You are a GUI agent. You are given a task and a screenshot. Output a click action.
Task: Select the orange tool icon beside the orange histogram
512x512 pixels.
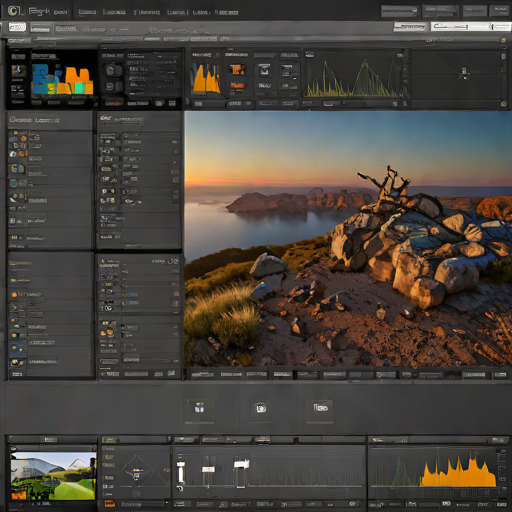pyautogui.click(x=237, y=69)
